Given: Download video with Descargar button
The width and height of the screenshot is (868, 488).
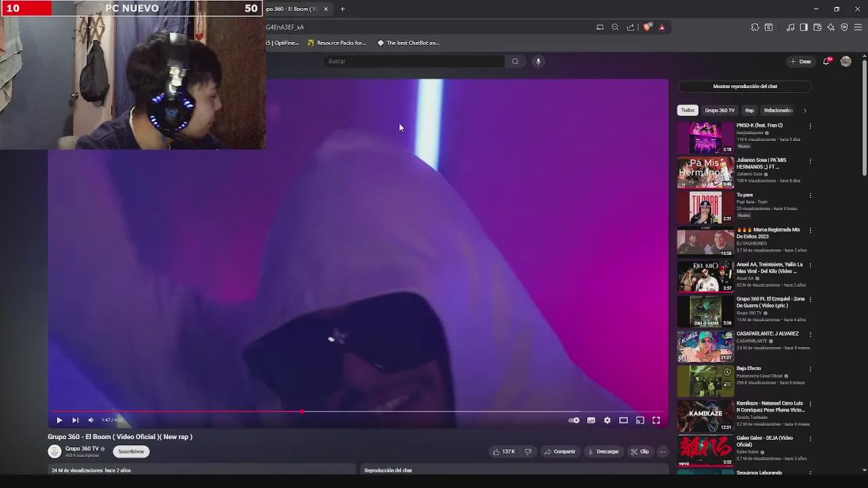Looking at the screenshot, I should pyautogui.click(x=603, y=451).
